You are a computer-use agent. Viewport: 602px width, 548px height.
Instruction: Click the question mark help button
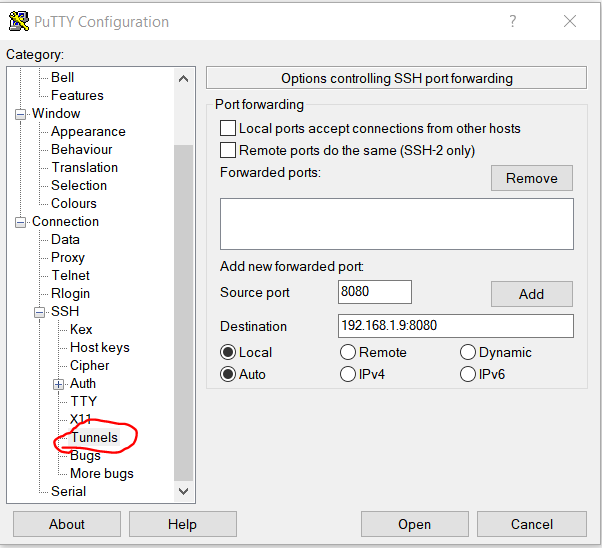(x=513, y=21)
